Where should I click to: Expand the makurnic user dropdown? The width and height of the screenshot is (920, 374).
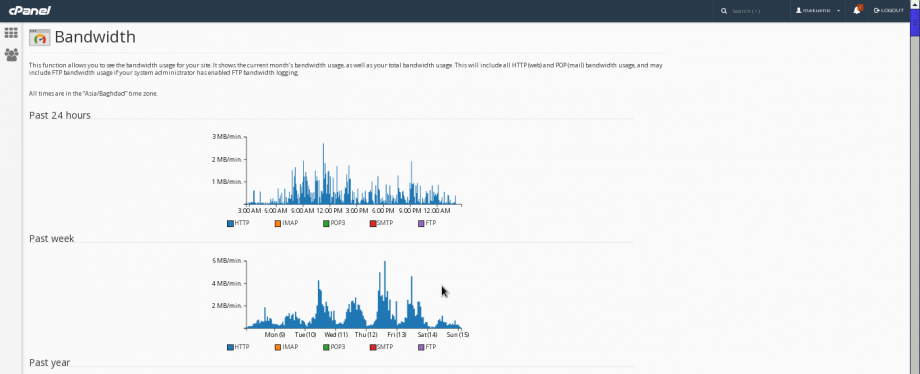(x=818, y=11)
